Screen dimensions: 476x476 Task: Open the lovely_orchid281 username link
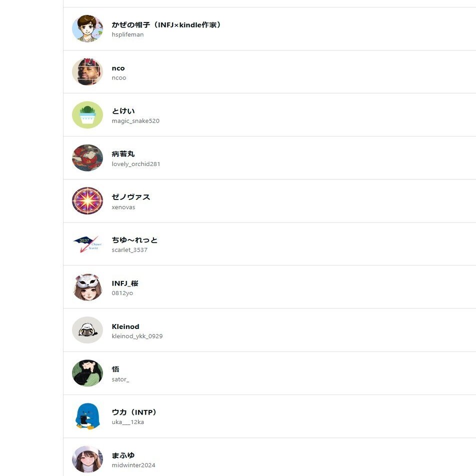tap(135, 164)
